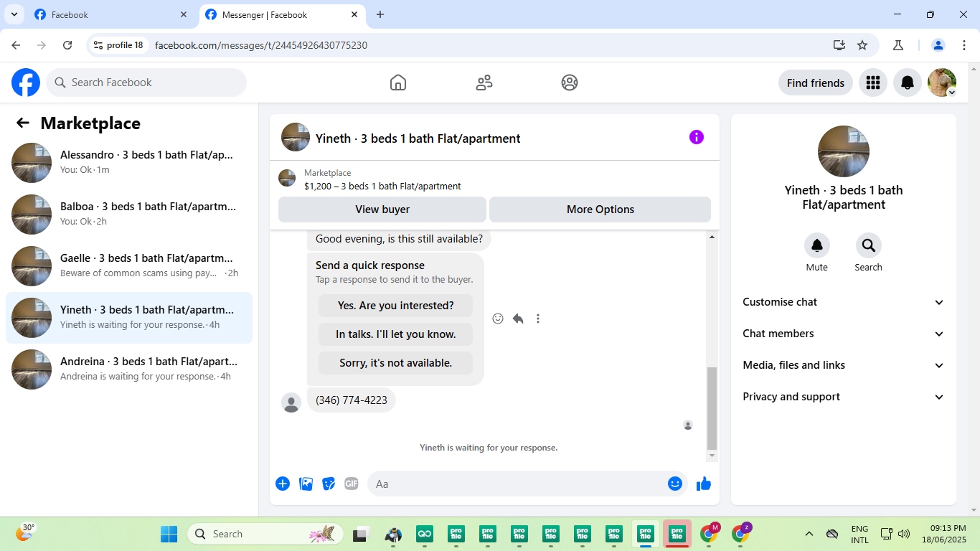Click the Facebook logo home icon
Viewport: 980px width, 551px height.
coord(26,83)
